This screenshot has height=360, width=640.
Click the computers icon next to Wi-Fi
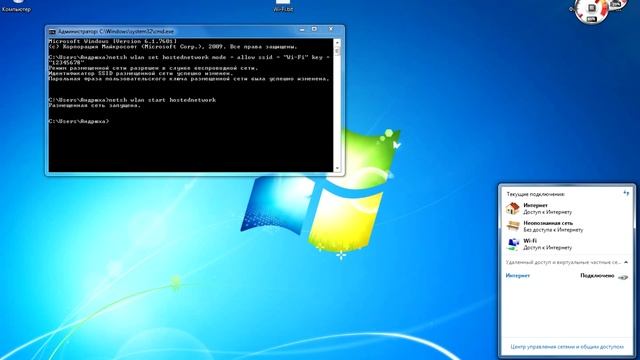[x=513, y=244]
